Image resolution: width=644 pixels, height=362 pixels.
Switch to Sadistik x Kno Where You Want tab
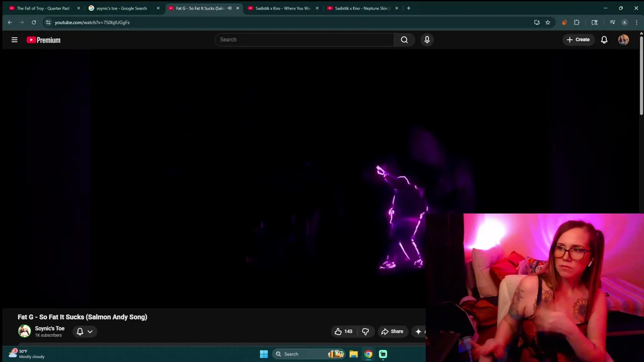click(x=282, y=8)
